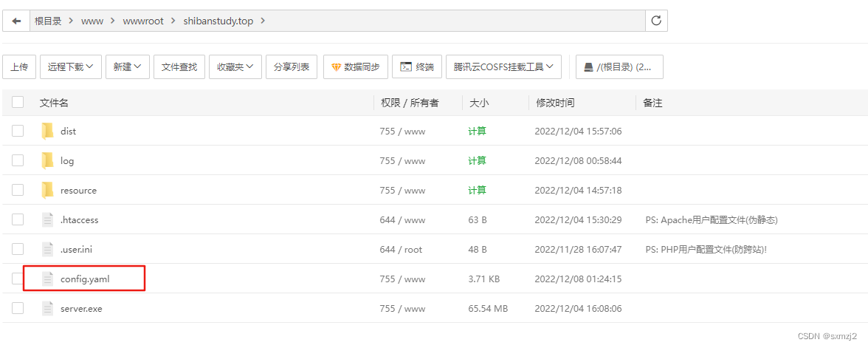868x348 pixels.
Task: Click the 3.71 KB size of config.yaml
Action: [484, 279]
